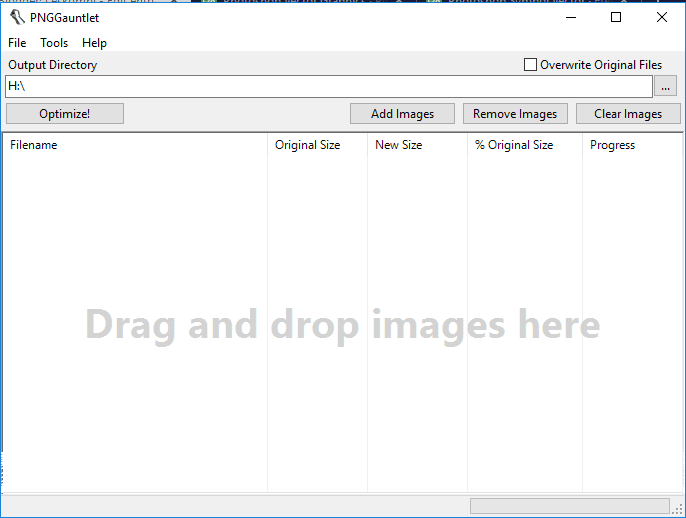This screenshot has height=518, width=686.
Task: Sort by % Original Size column header
Action: pyautogui.click(x=525, y=145)
